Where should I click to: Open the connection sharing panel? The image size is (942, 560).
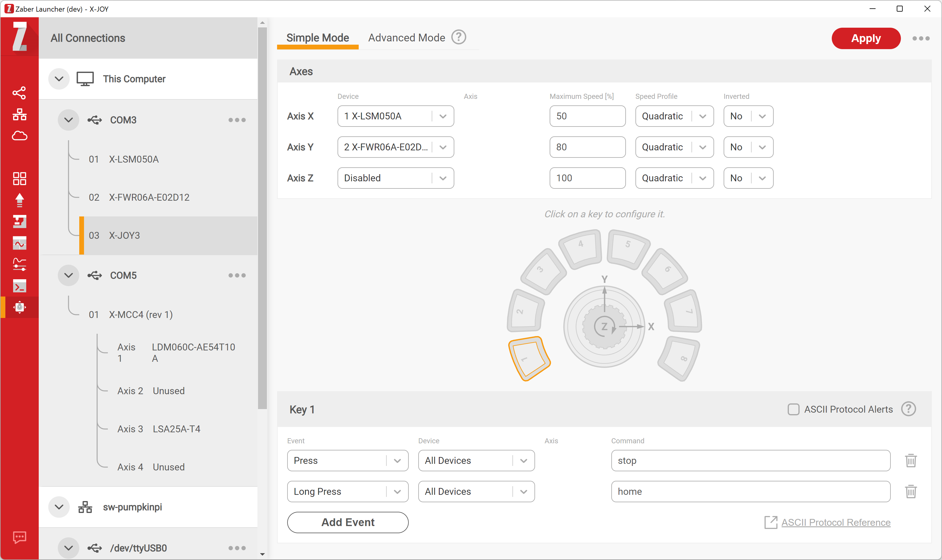coord(20,93)
